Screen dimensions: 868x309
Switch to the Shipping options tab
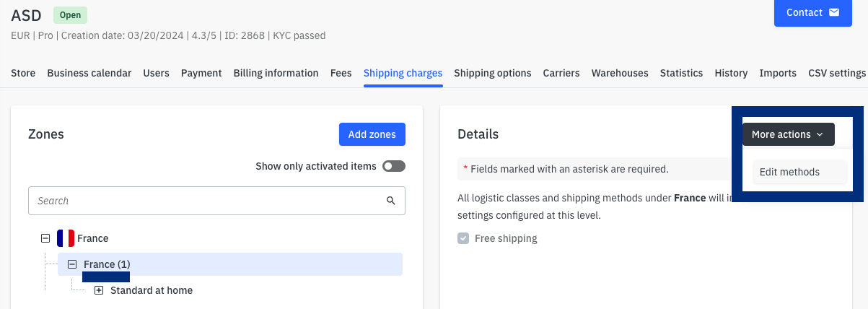[493, 73]
